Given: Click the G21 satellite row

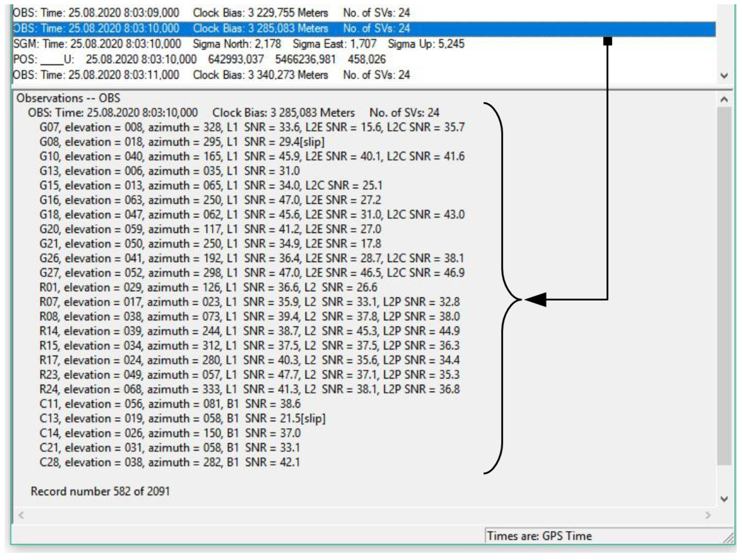Looking at the screenshot, I should point(210,244).
